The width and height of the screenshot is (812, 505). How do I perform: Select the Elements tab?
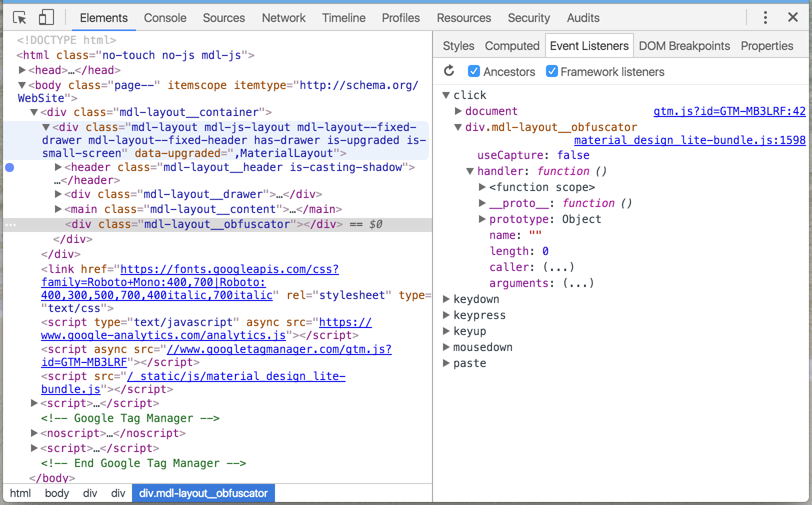point(103,18)
